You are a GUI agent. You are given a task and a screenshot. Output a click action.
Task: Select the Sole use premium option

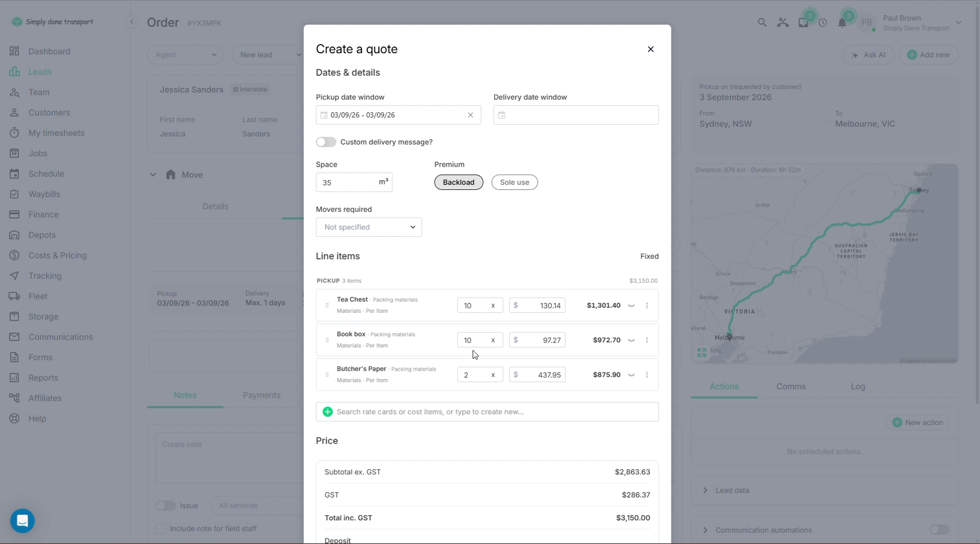(x=514, y=182)
